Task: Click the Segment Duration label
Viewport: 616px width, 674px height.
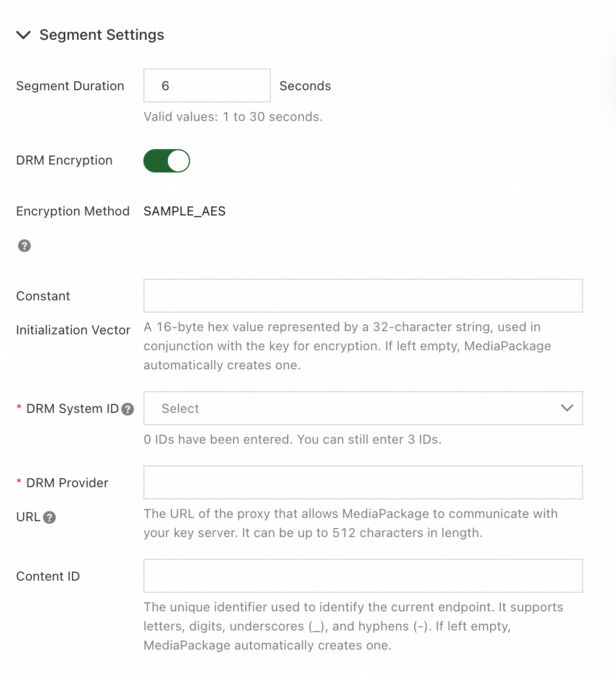Action: (x=70, y=86)
